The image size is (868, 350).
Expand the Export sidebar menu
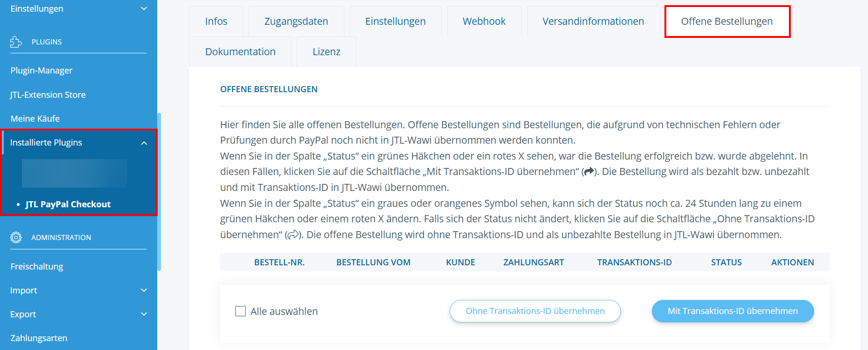pos(144,314)
